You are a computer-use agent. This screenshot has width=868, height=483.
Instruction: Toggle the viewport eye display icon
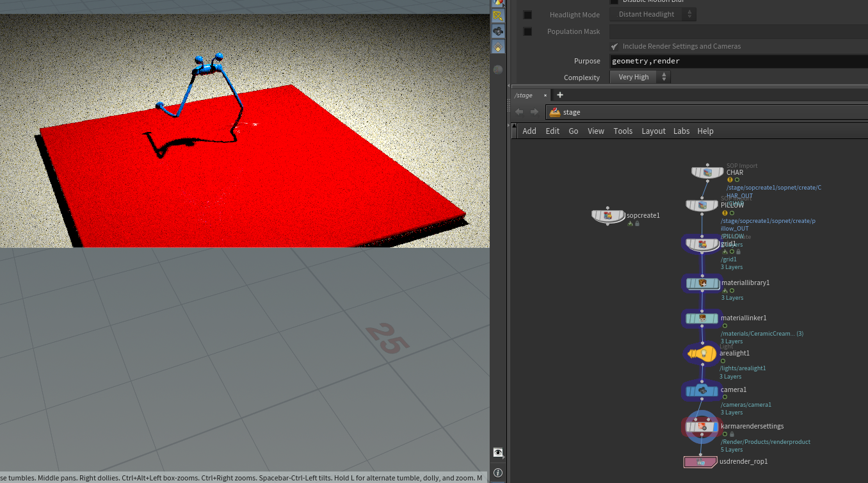[x=498, y=452]
